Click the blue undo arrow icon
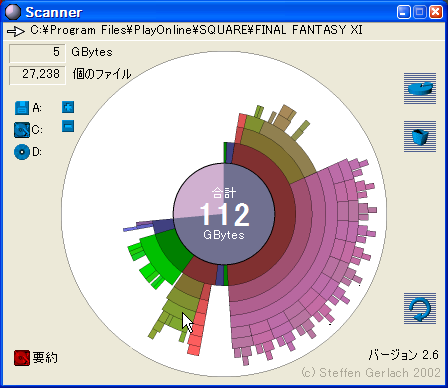This screenshot has width=448, height=388. click(x=420, y=309)
